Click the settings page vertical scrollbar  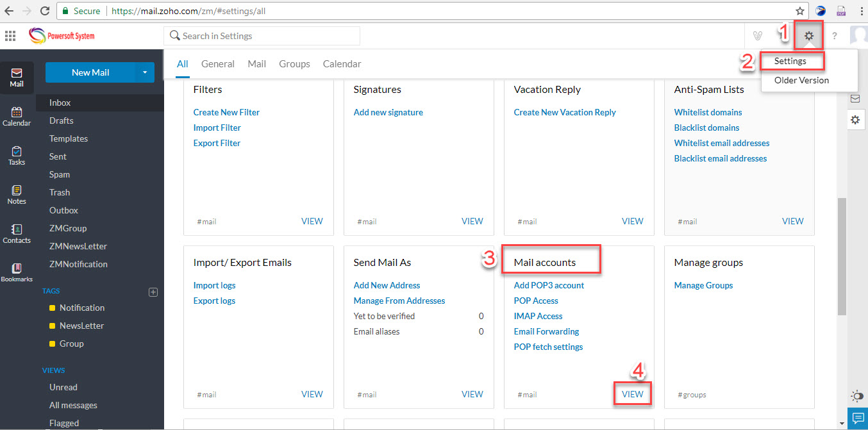point(842,256)
